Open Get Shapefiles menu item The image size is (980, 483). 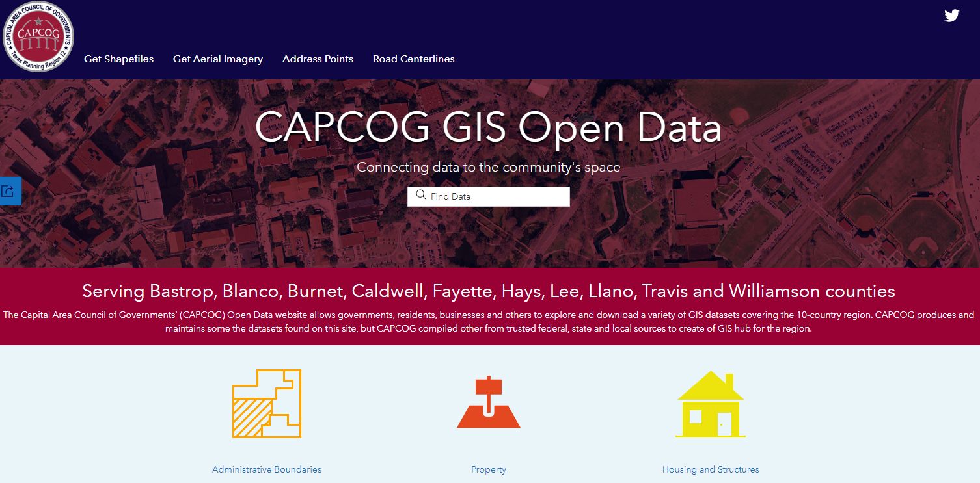pos(119,59)
